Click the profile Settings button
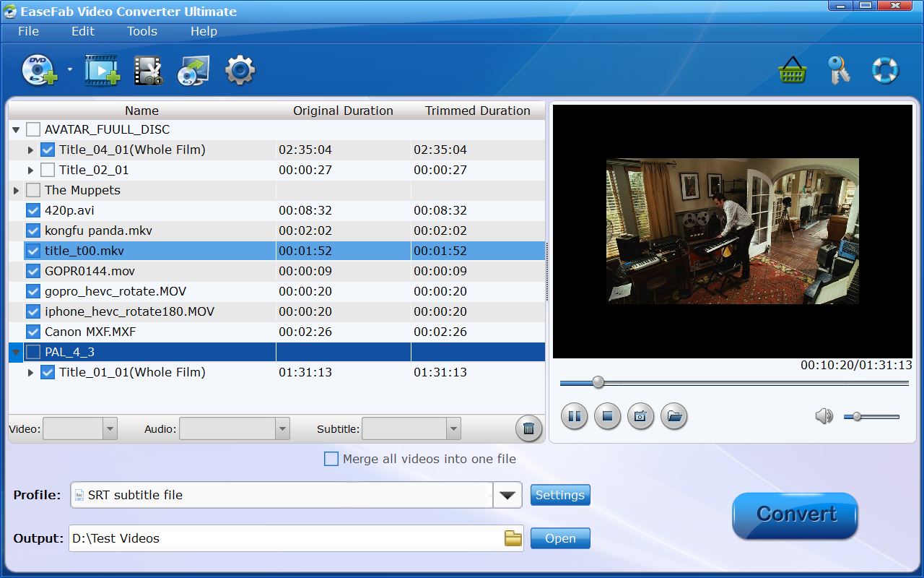Image resolution: width=924 pixels, height=578 pixels. point(560,495)
